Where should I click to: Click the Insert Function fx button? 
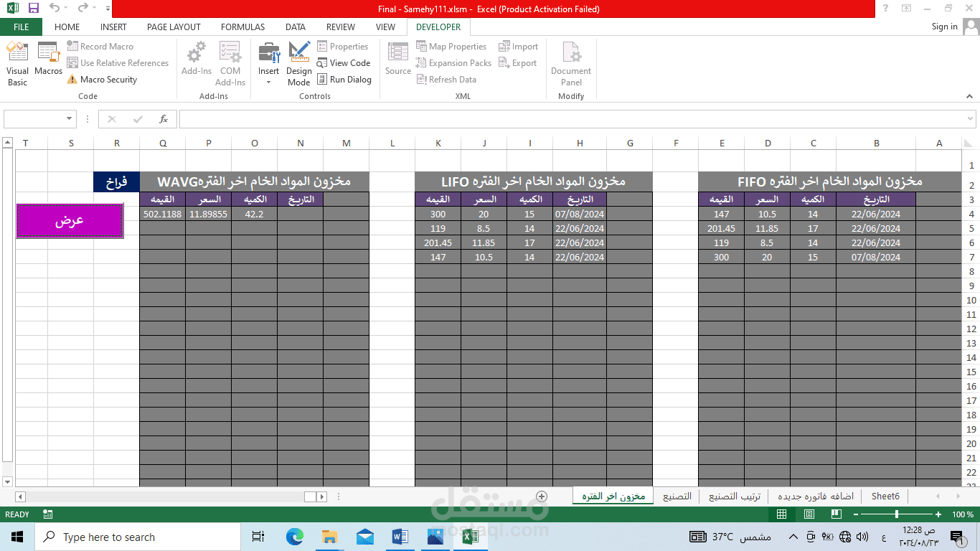(x=164, y=119)
